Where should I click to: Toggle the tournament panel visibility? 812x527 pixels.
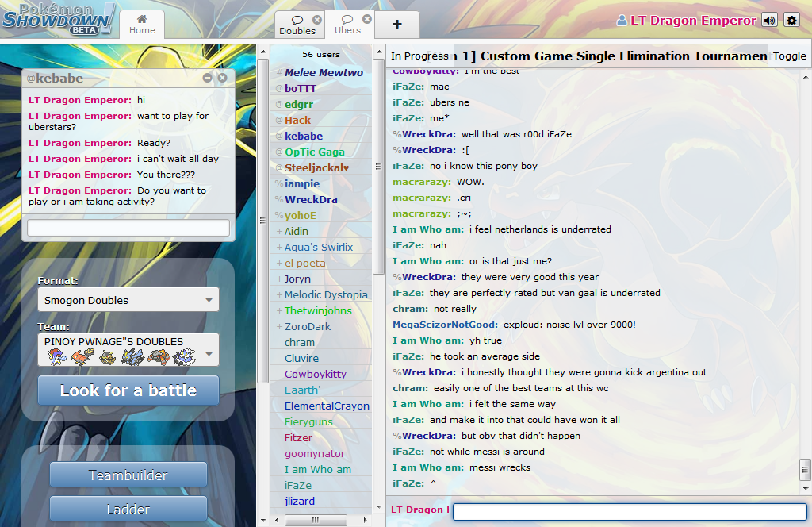789,56
